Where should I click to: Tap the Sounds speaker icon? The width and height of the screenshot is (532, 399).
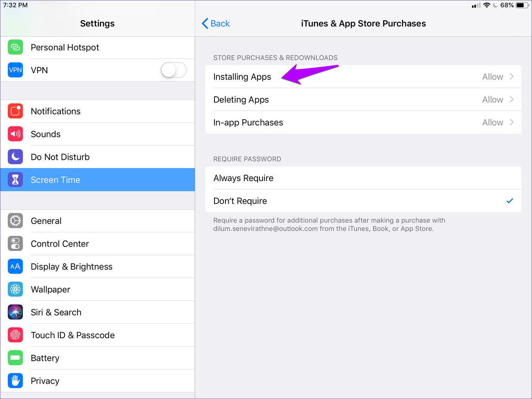pos(15,134)
